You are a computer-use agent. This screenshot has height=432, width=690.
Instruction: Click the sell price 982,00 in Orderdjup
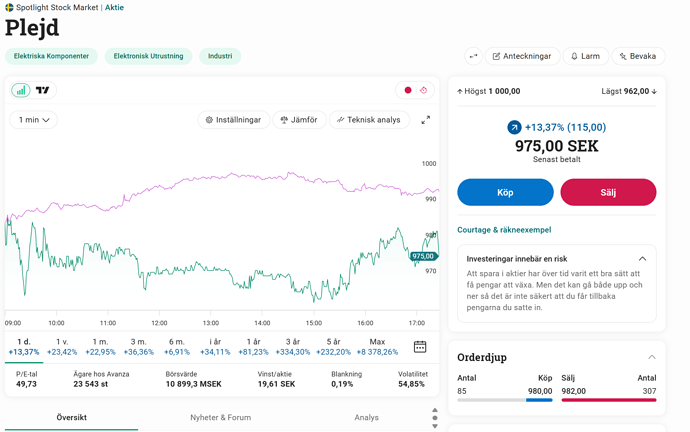click(573, 391)
